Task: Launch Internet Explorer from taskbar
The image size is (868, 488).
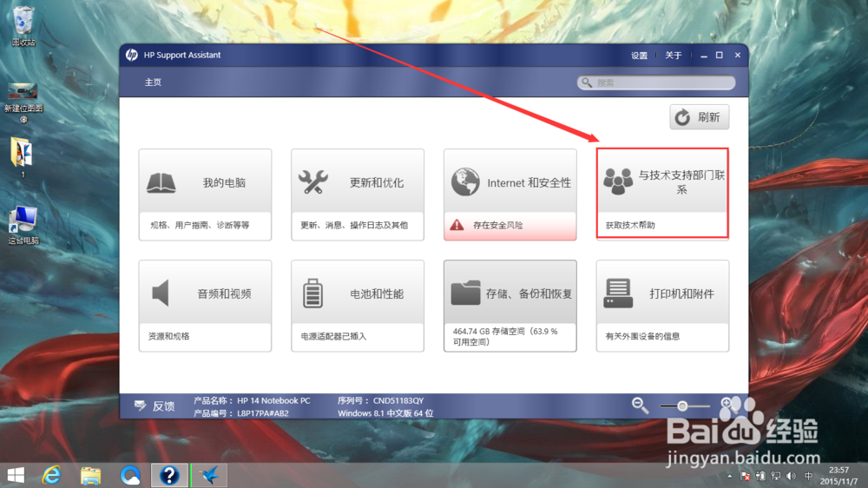Action: tap(51, 475)
